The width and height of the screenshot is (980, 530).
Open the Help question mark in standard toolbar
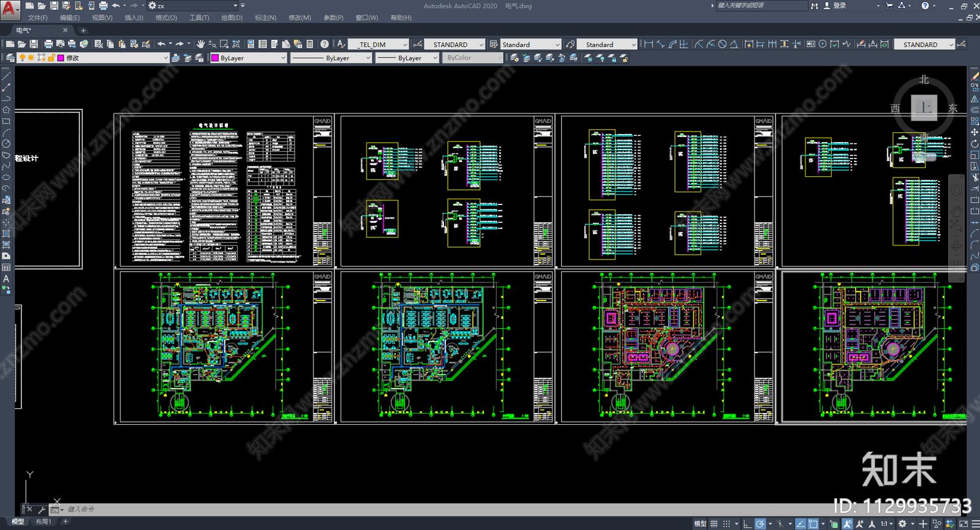(x=325, y=44)
